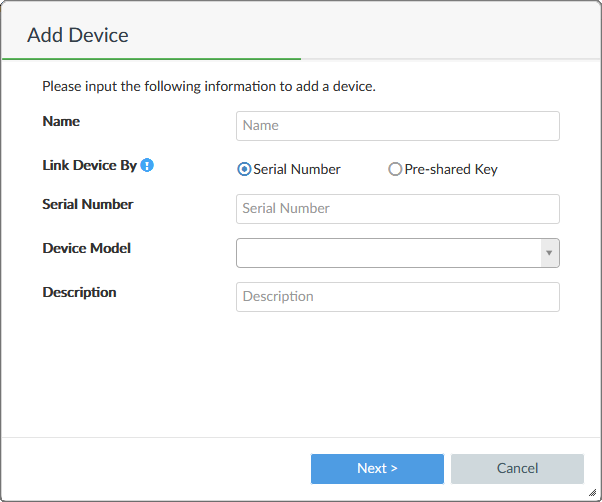Click into the Serial Number input box
The image size is (602, 502).
[x=397, y=209]
